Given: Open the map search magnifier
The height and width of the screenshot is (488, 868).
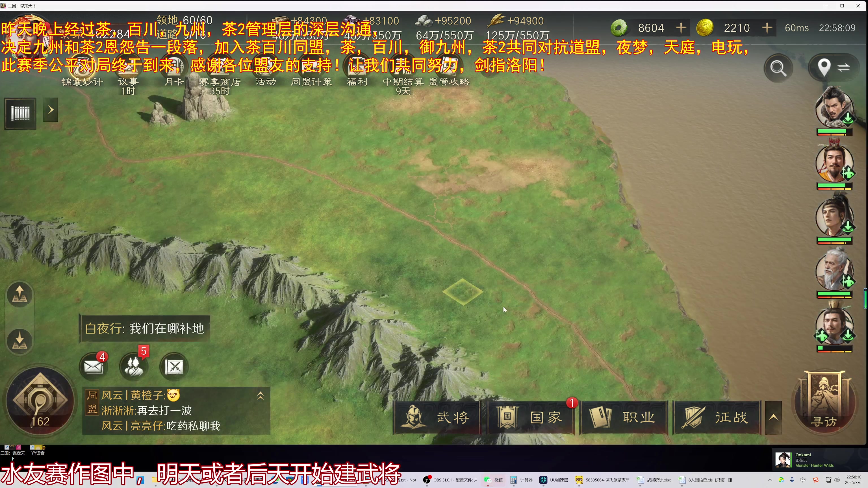Looking at the screenshot, I should tap(778, 68).
